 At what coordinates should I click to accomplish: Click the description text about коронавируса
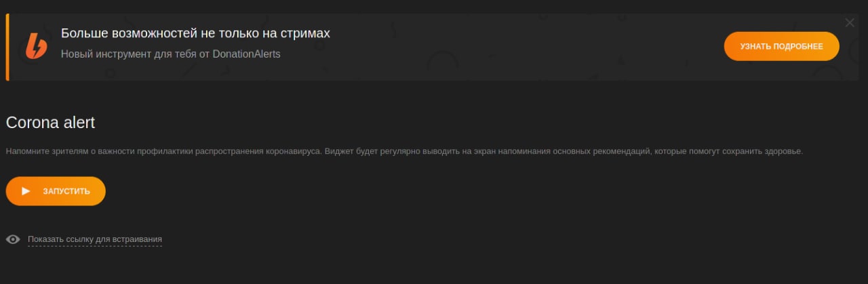[404, 151]
